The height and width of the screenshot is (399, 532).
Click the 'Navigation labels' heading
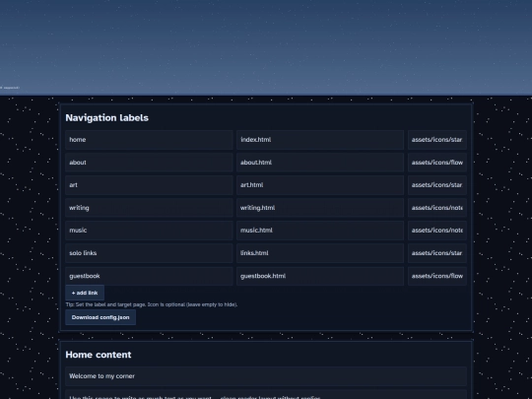pyautogui.click(x=106, y=118)
